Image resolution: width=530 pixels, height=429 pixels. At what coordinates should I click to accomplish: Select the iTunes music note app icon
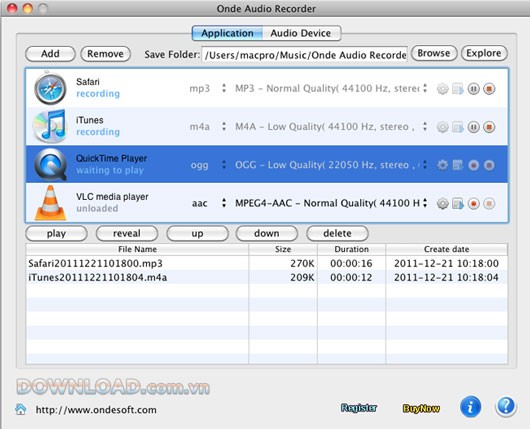(50, 126)
